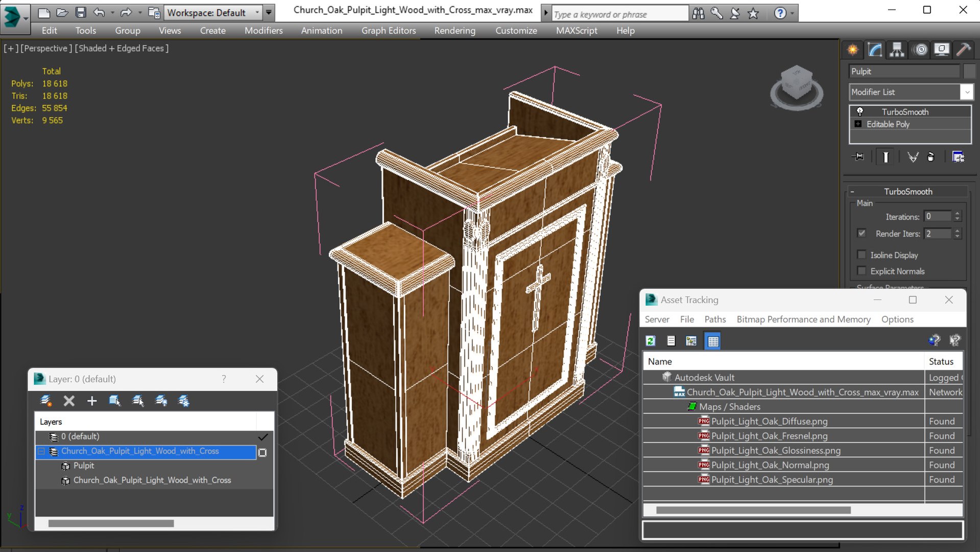Open the Modifiers menu
The height and width of the screenshot is (552, 980).
click(x=264, y=31)
